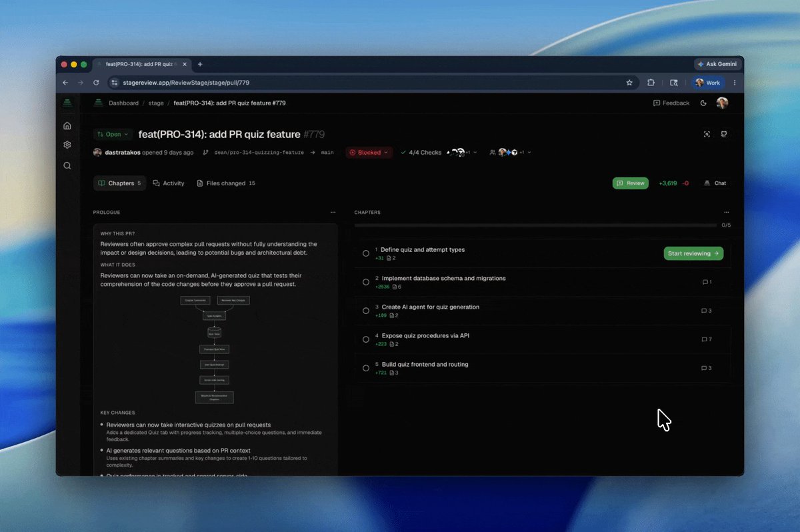The image size is (800, 532).
Task: Open the Prologue options ellipsis menu
Action: click(333, 213)
